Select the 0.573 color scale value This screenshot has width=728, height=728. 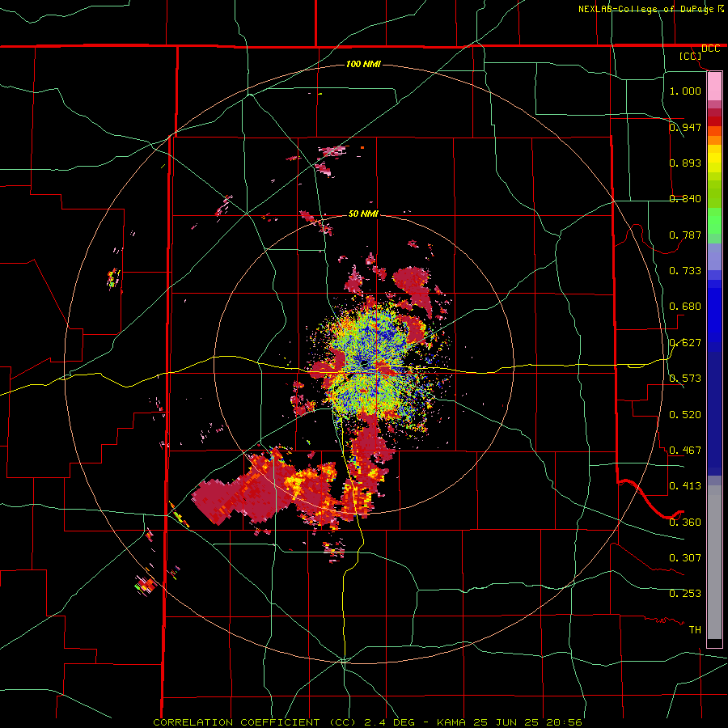coord(685,378)
